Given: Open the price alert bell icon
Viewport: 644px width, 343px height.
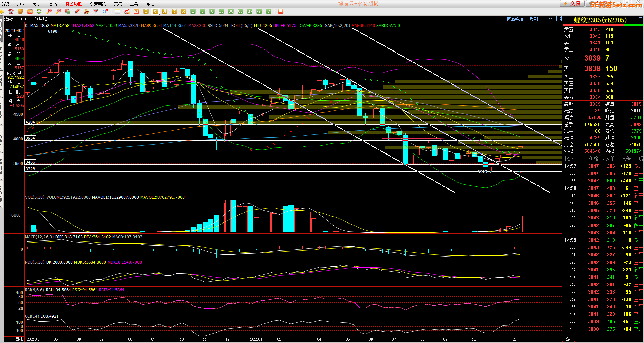Looking at the screenshot, I should (x=87, y=11).
